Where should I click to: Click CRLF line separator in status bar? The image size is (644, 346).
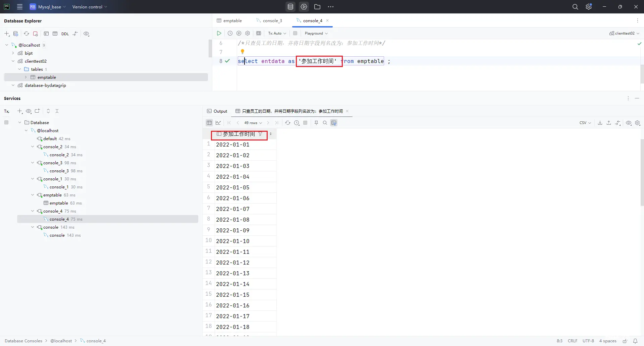573,341
